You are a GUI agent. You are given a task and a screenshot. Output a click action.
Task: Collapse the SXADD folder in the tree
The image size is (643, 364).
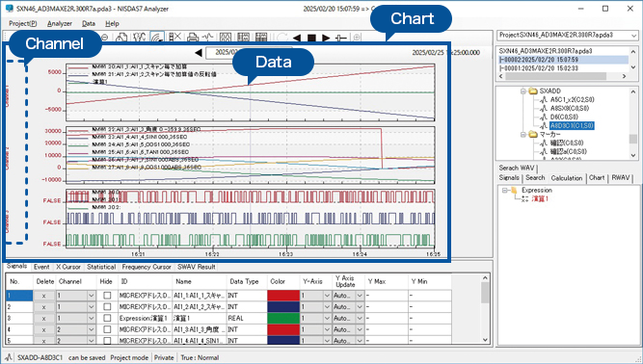(x=523, y=91)
